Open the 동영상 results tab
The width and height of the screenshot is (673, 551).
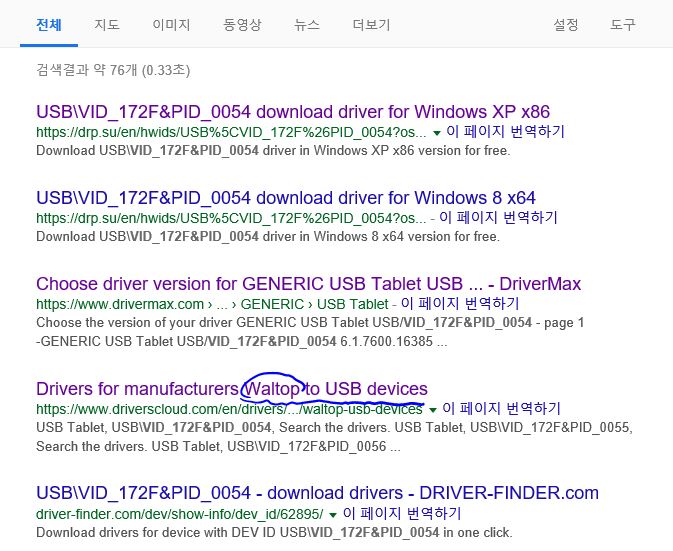tap(242, 24)
